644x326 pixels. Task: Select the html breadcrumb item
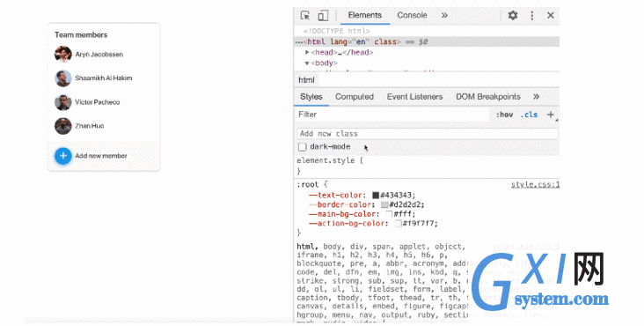pyautogui.click(x=306, y=80)
